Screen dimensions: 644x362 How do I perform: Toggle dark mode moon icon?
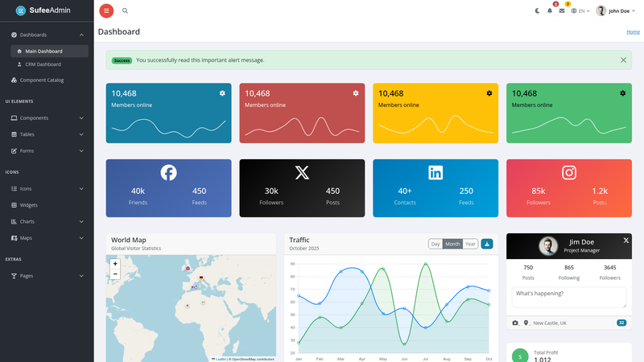537,11
